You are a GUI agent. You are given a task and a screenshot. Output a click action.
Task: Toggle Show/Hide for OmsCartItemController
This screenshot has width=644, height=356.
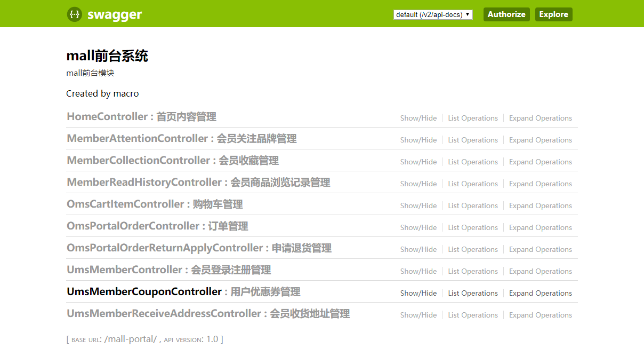418,206
